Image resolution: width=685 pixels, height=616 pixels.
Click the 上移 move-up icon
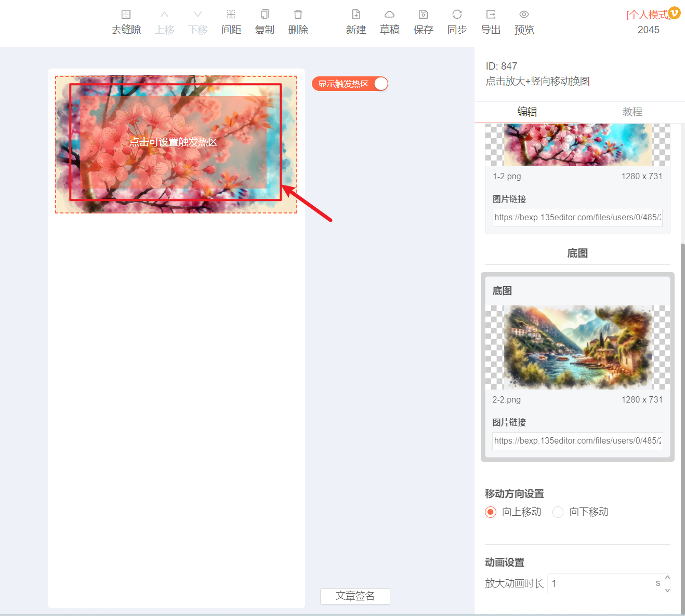click(x=164, y=15)
